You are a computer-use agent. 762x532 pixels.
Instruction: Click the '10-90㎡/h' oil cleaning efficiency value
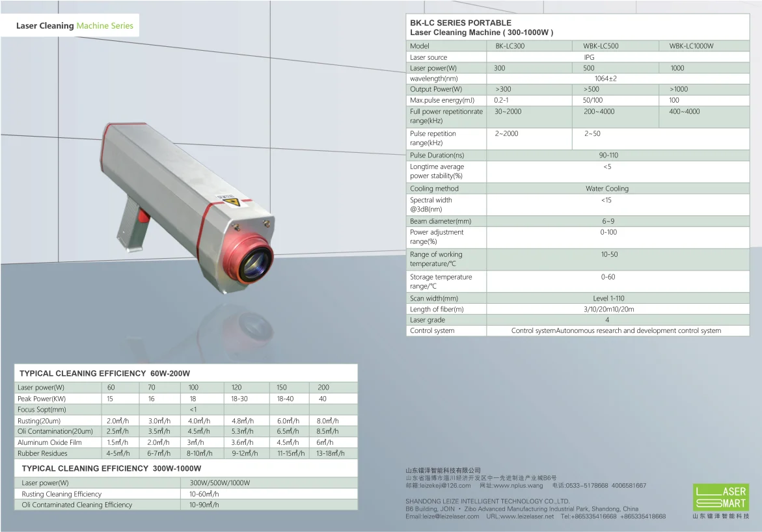204,505
